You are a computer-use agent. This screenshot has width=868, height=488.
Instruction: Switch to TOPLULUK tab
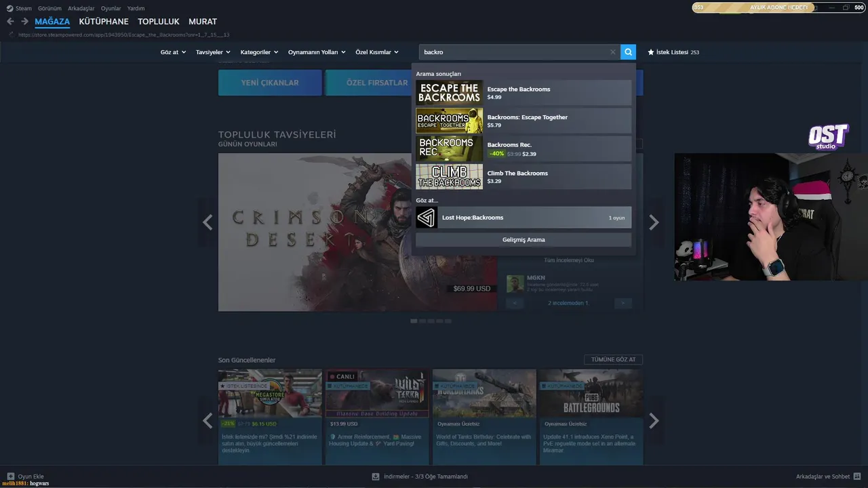pos(159,22)
